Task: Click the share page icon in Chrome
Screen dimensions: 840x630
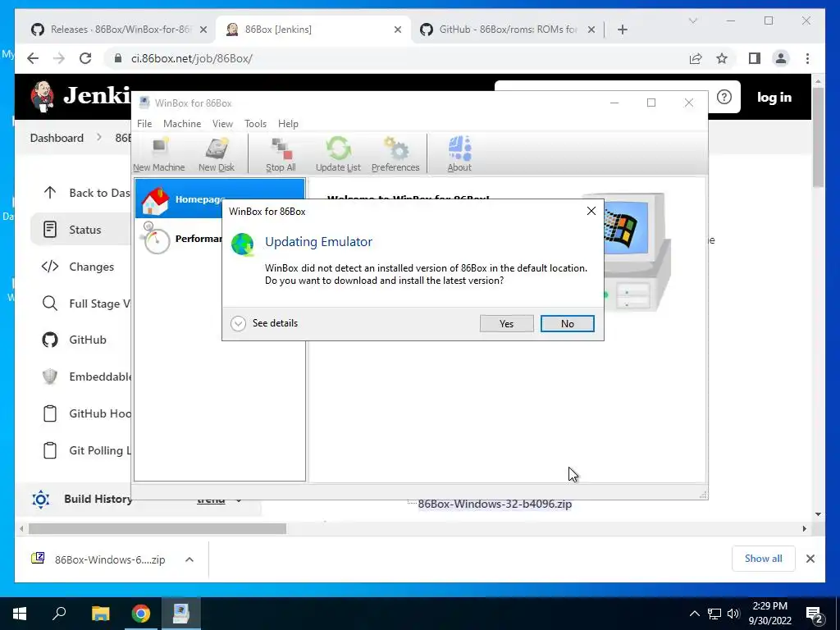Action: pyautogui.click(x=696, y=58)
